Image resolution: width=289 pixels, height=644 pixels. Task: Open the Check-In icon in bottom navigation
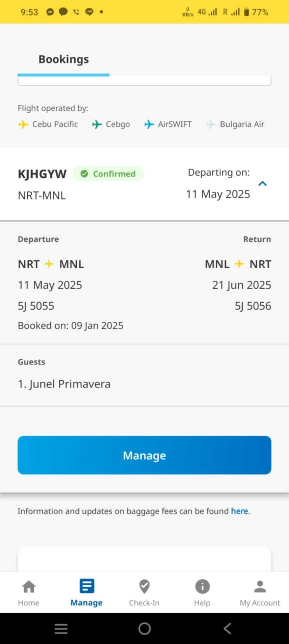pyautogui.click(x=144, y=587)
